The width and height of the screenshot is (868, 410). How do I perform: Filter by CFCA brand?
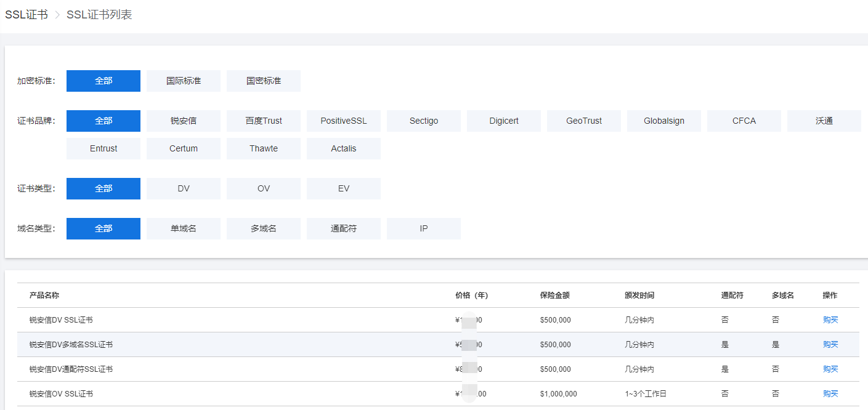[744, 121]
